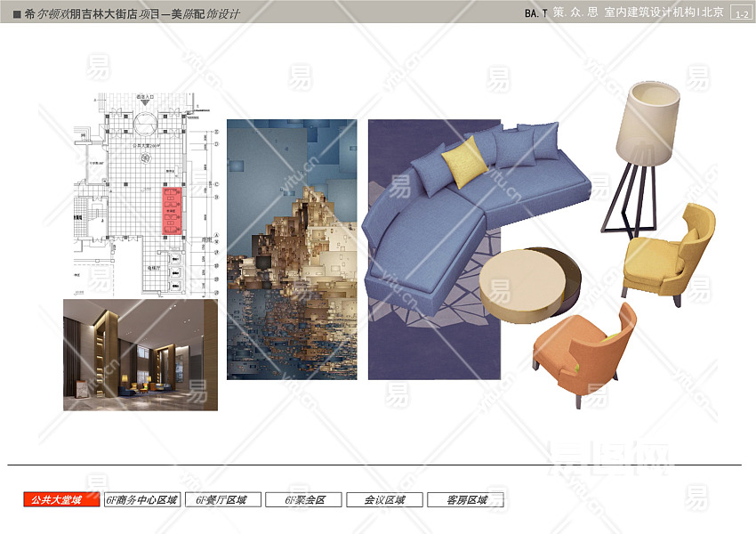Click the page number 1-2 box

click(x=740, y=13)
